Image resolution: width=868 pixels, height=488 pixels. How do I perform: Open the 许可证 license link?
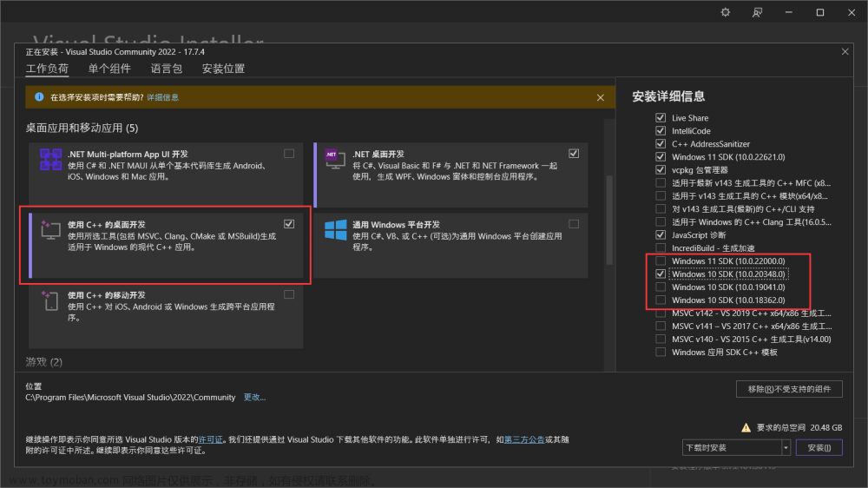click(210, 439)
